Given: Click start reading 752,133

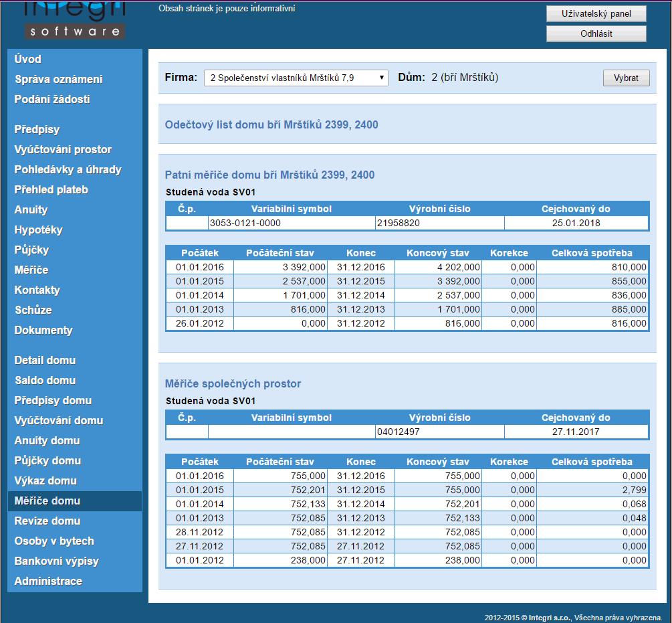Looking at the screenshot, I should point(308,505).
